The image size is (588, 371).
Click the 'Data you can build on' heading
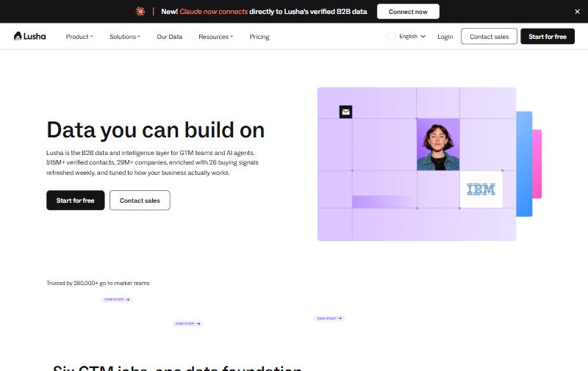pyautogui.click(x=156, y=130)
